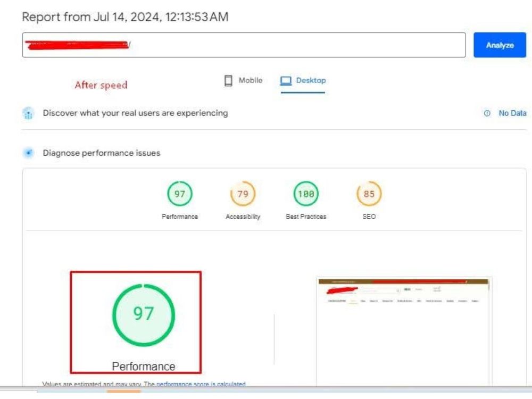The width and height of the screenshot is (532, 399).
Task: Switch to the Mobile tab
Action: coord(243,81)
